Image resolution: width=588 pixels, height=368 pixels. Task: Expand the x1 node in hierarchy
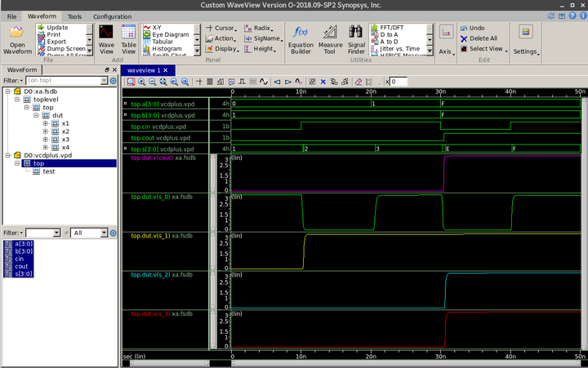47,123
